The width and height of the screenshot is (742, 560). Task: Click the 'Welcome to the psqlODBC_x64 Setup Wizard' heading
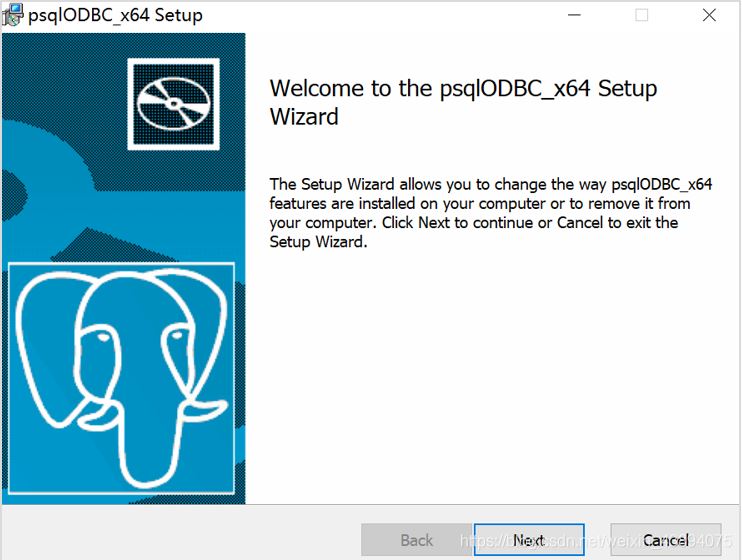(463, 102)
